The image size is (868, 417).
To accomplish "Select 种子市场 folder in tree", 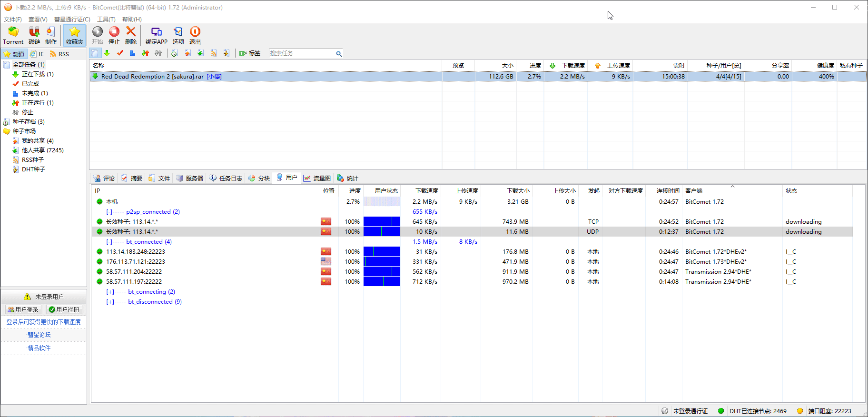I will tap(24, 131).
